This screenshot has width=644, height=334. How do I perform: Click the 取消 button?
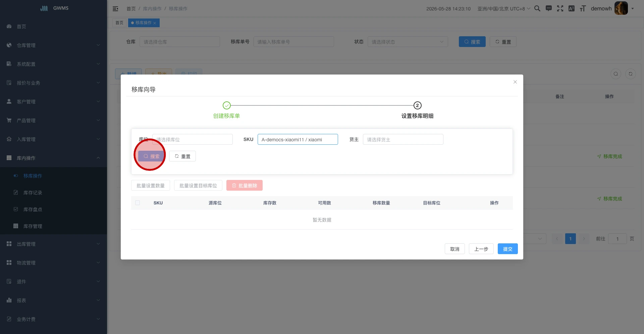[x=455, y=249]
